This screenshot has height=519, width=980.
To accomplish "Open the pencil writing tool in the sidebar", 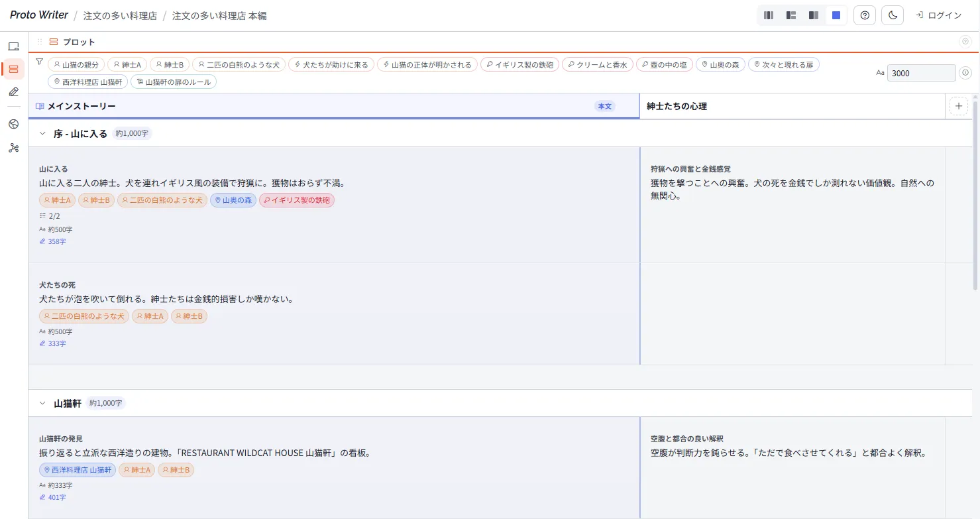I will (13, 91).
